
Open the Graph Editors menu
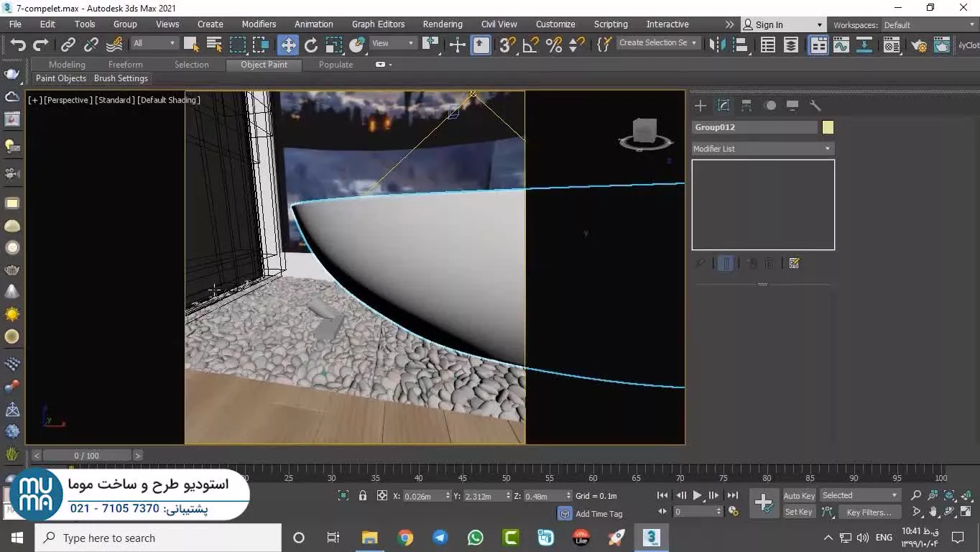click(379, 24)
